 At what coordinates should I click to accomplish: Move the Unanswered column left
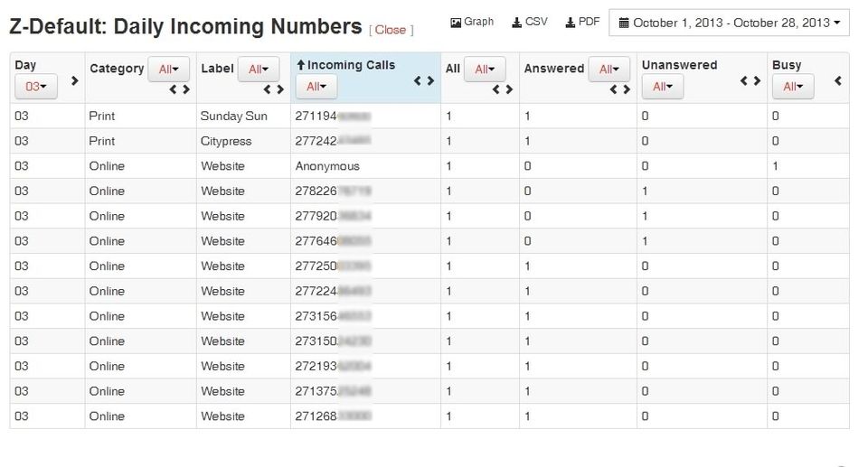pos(744,80)
